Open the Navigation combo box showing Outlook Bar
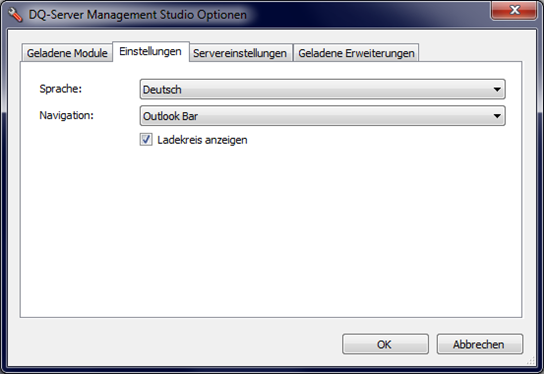The image size is (544, 374). click(x=322, y=116)
